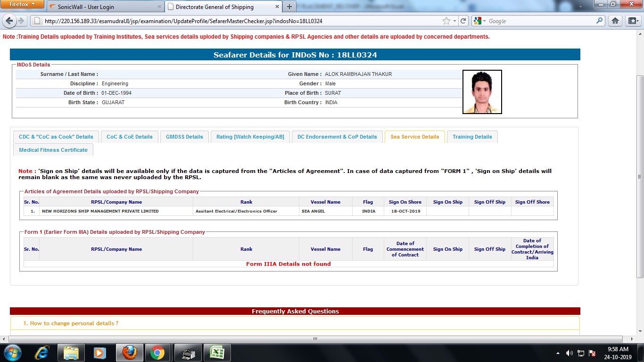644x362 pixels.
Task: Click the horizontal scrollbar left arrow
Action: (4, 339)
